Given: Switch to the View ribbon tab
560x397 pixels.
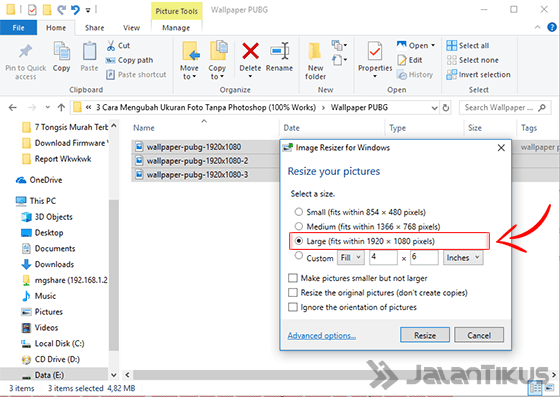Looking at the screenshot, I should (131, 27).
